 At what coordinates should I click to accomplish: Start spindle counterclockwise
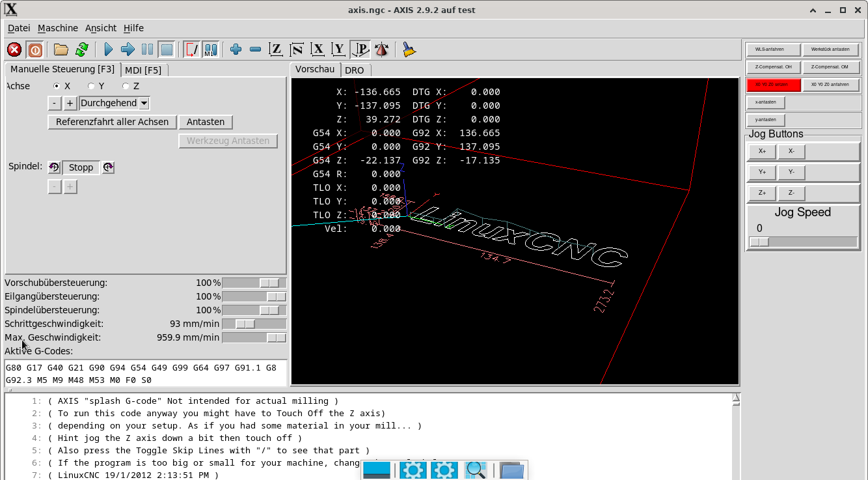(54, 167)
